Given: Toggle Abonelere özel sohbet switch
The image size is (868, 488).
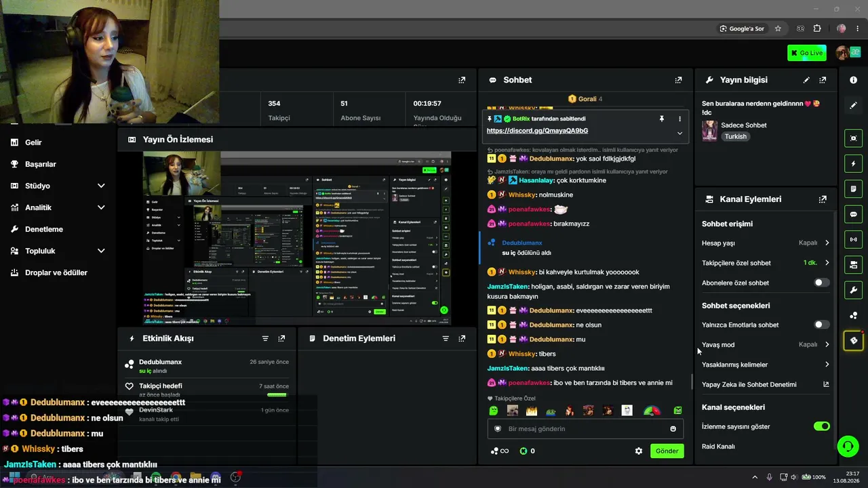Looking at the screenshot, I should [821, 283].
